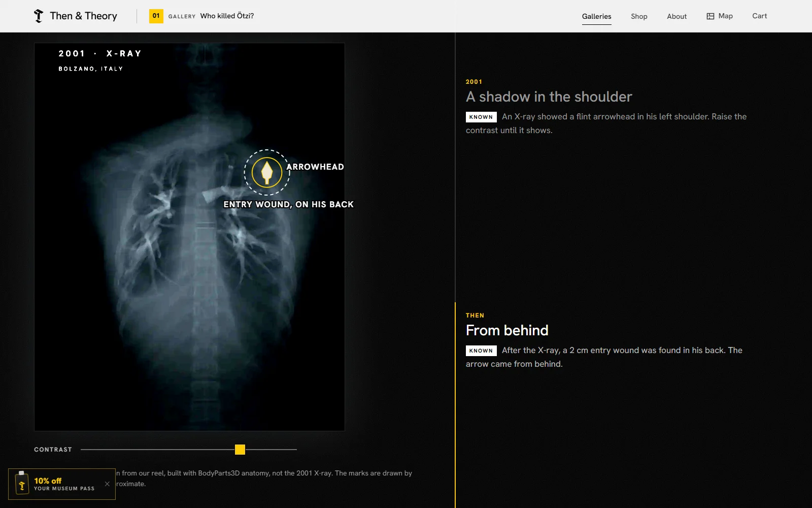Click the yellow 2001 year label
812x508 pixels.
[474, 82]
